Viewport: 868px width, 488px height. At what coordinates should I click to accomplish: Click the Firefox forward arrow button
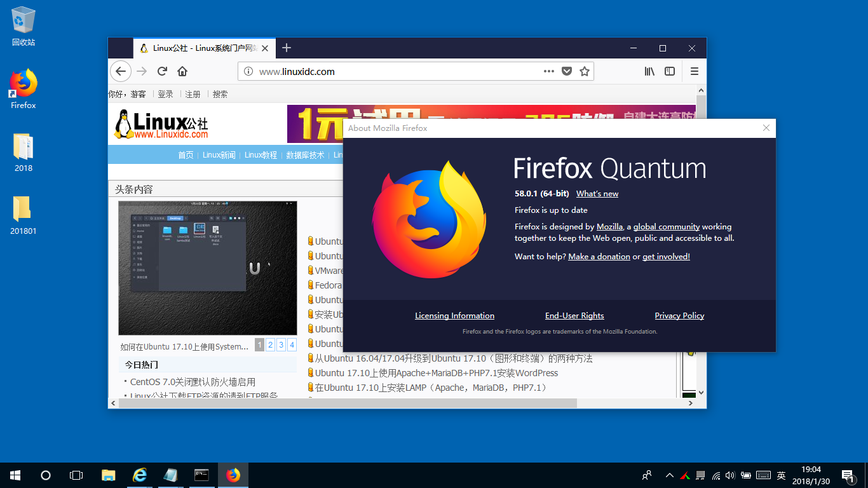[x=142, y=71]
